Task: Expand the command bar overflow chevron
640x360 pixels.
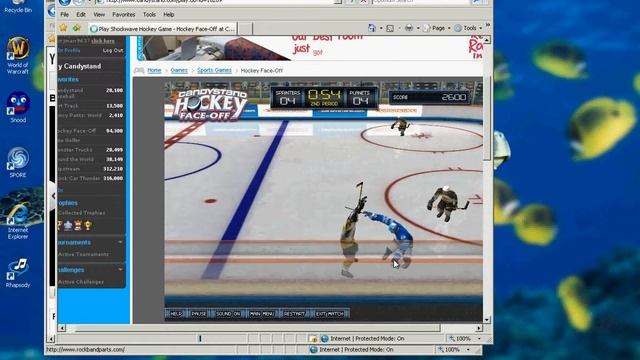Action: coord(487,25)
